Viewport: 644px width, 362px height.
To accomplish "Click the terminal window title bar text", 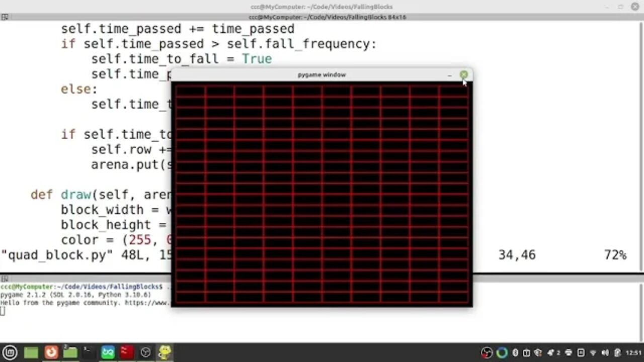I will tap(321, 7).
